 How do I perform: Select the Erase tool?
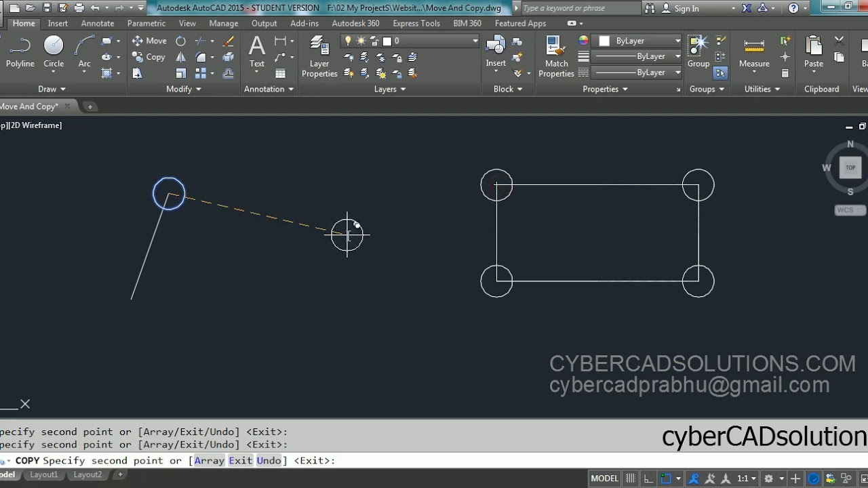(x=229, y=41)
